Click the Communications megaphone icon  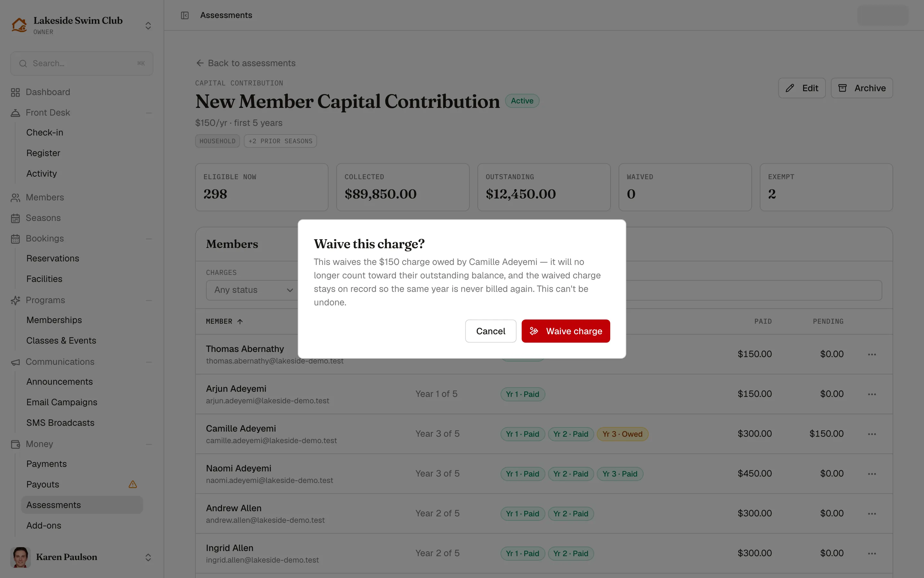pos(15,362)
